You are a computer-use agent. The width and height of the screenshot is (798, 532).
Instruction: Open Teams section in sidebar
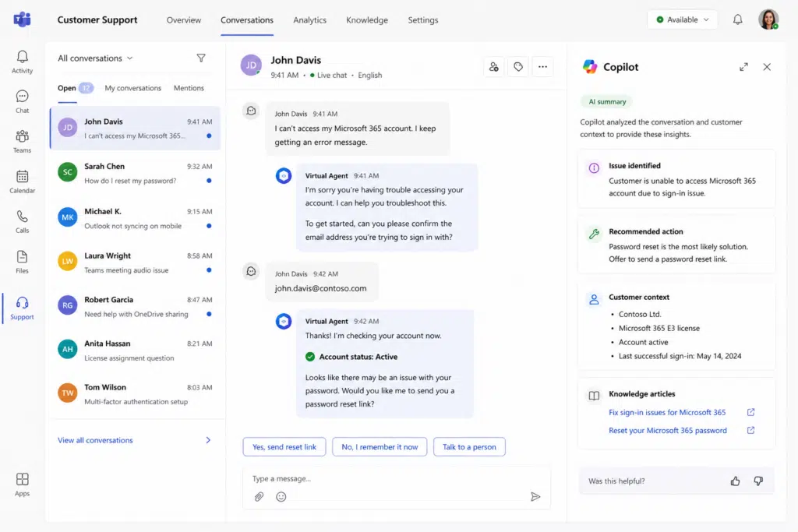(x=22, y=142)
